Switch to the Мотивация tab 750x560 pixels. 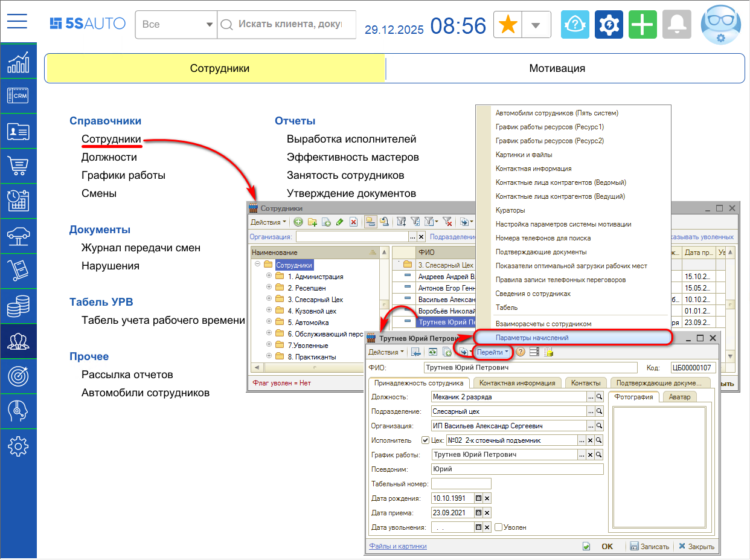(557, 68)
